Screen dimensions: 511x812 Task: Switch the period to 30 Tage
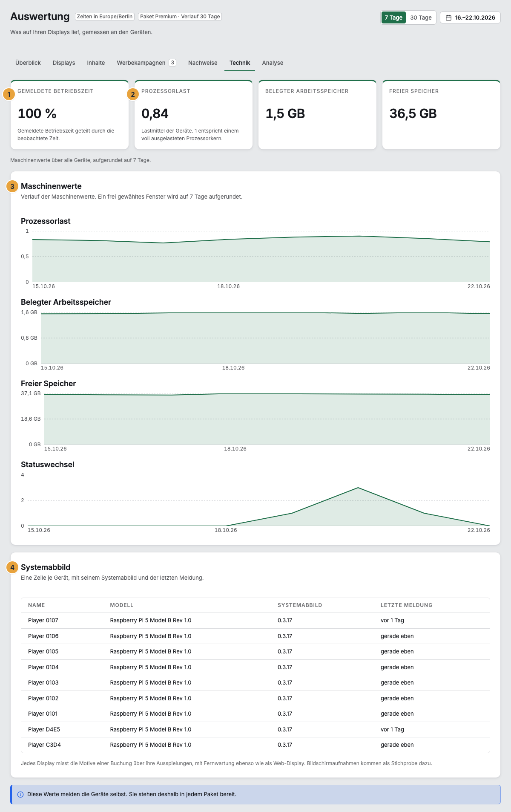pos(421,17)
